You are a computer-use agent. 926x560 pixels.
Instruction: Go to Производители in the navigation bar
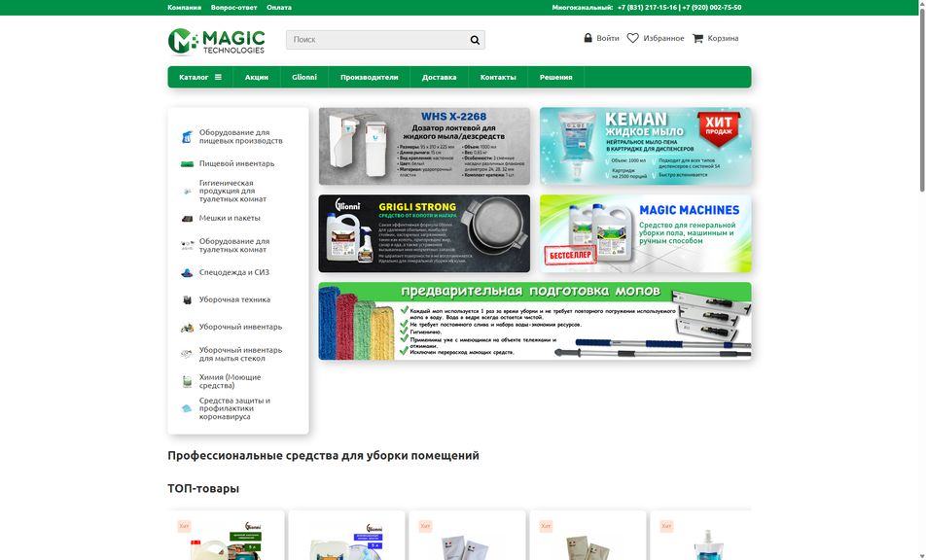pyautogui.click(x=369, y=77)
